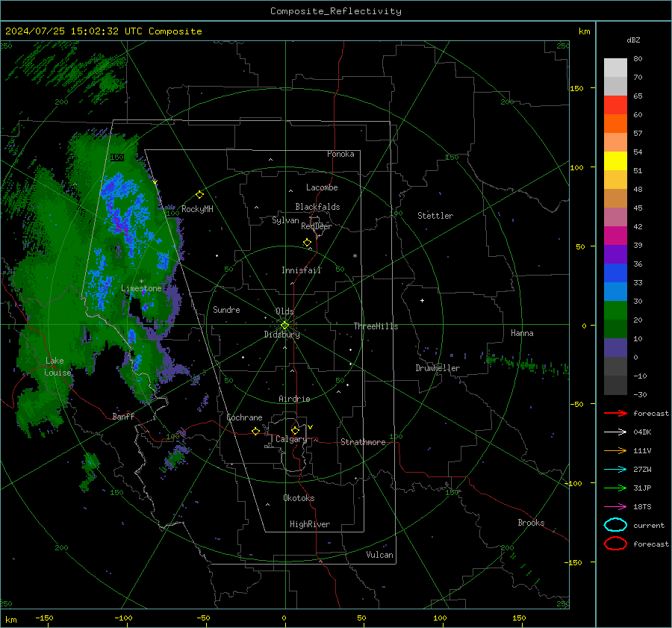
Task: Click the yellow diamond marker near RockyMH
Action: point(199,195)
